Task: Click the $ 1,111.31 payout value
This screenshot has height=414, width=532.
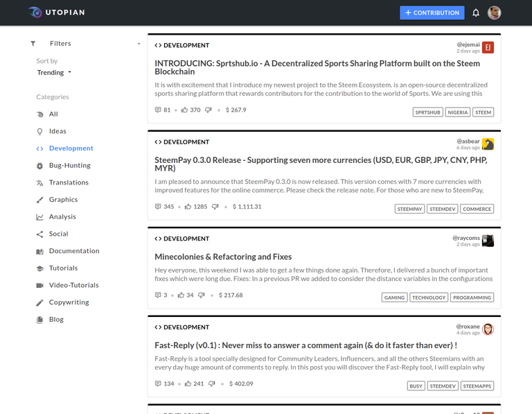Action: [x=247, y=207]
